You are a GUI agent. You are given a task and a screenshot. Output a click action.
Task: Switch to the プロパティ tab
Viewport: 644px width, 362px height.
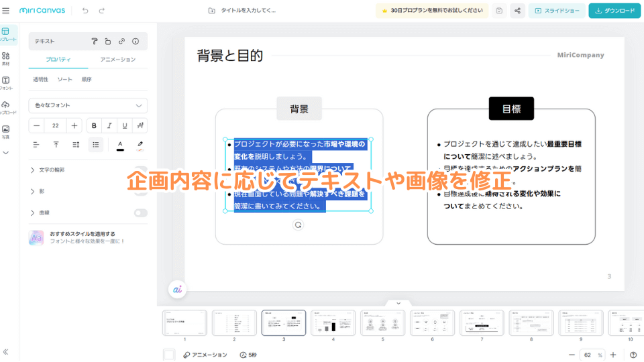pos(58,60)
